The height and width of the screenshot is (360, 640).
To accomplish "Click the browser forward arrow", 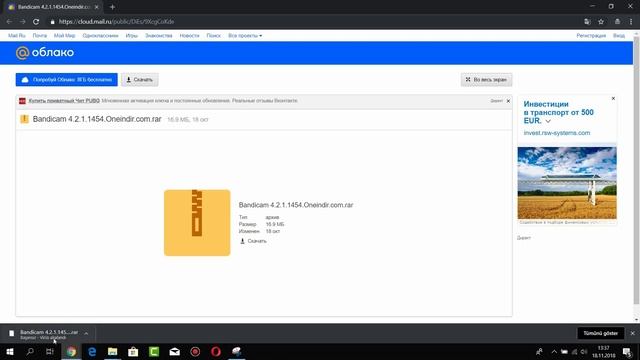I will point(22,22).
